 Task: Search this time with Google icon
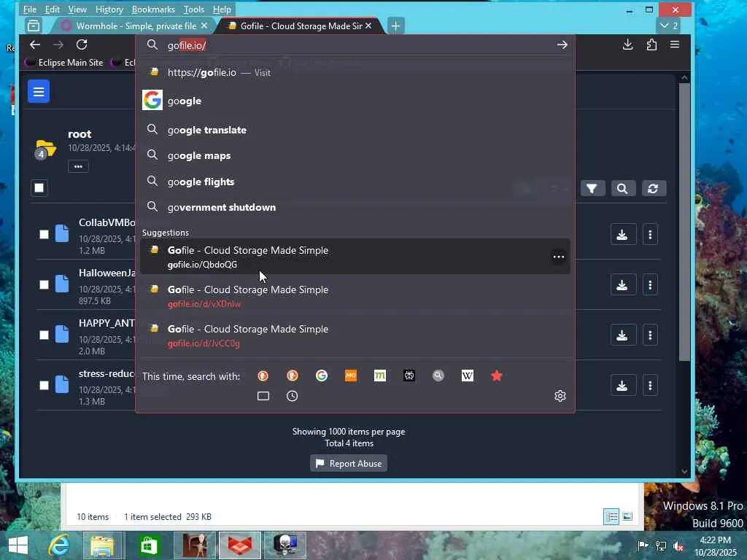tap(322, 376)
